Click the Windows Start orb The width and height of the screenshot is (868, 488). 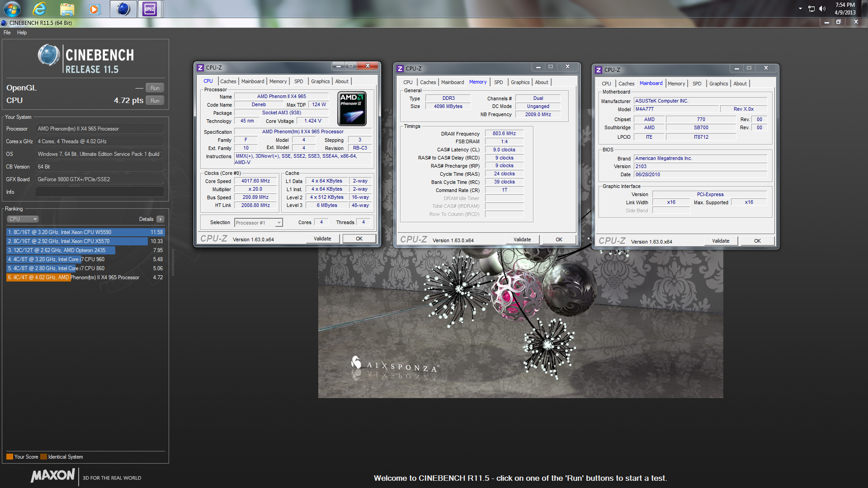click(12, 9)
